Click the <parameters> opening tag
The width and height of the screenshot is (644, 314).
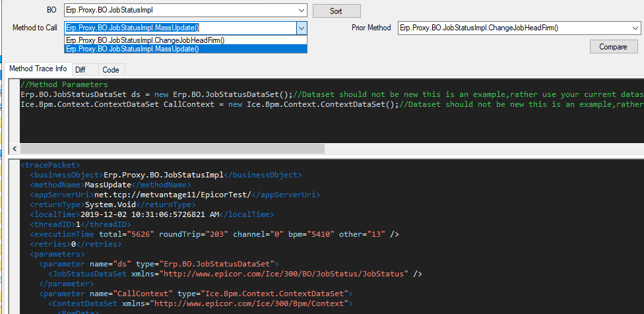tap(57, 254)
